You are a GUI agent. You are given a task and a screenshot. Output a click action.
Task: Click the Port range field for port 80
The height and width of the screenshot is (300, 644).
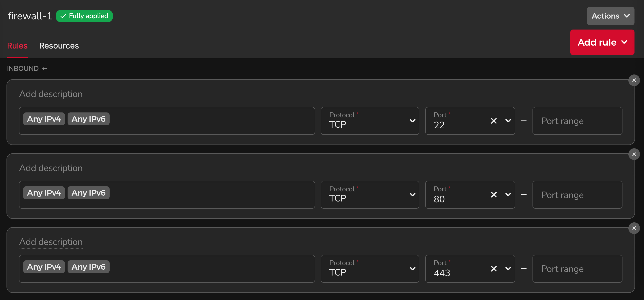point(577,195)
